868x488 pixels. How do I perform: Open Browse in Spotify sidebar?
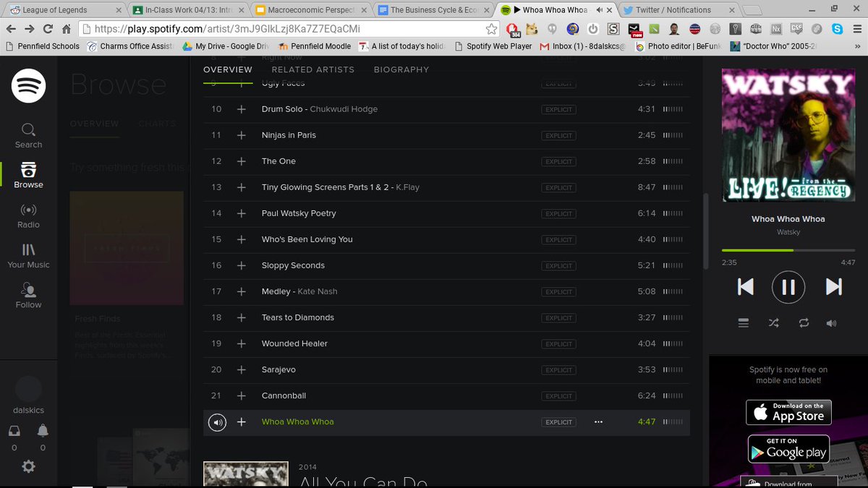28,175
